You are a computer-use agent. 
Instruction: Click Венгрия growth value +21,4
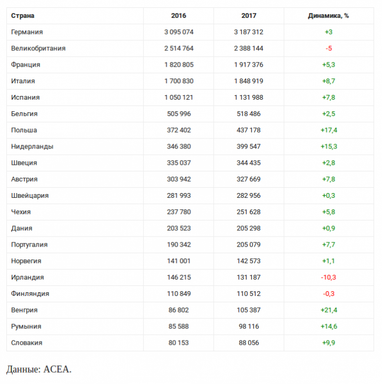coord(329,310)
